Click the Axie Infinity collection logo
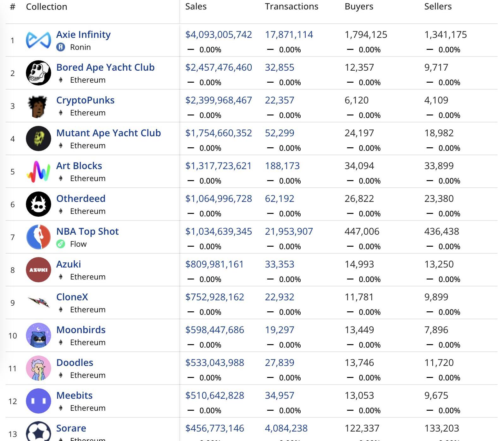Image resolution: width=504 pixels, height=441 pixels. tap(38, 40)
